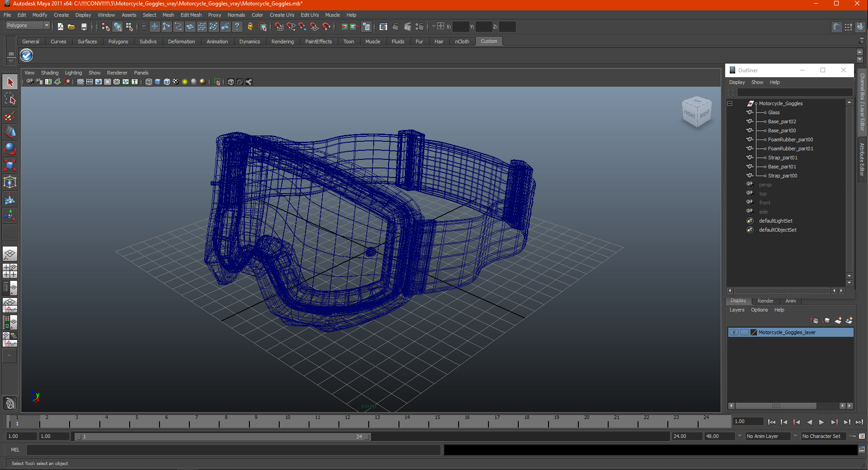
Task: Toggle the viewport grid display icon
Action: 80,82
